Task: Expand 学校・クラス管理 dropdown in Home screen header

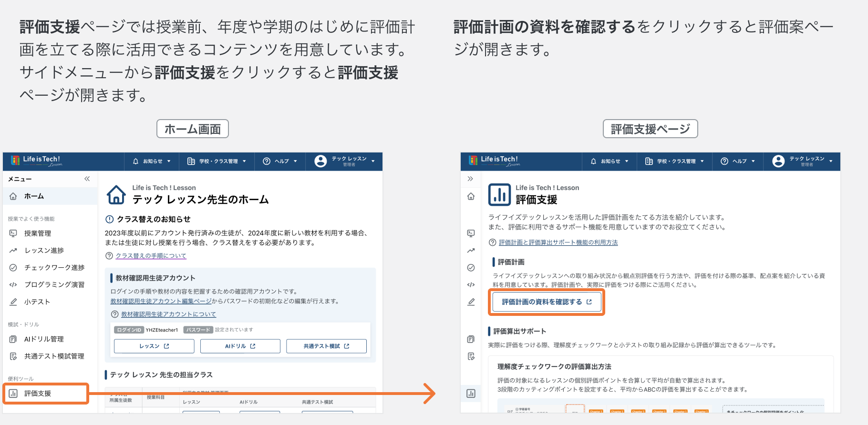Action: tap(244, 161)
